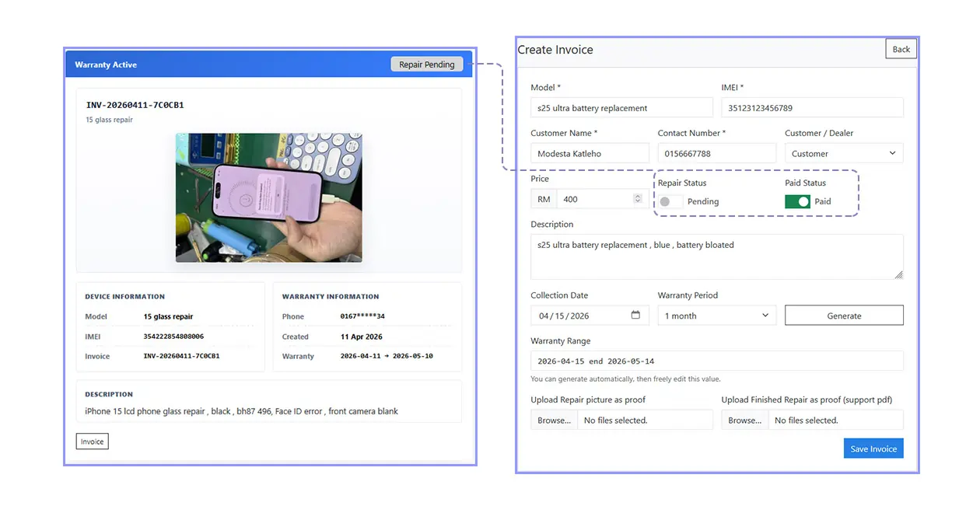980x513 pixels.
Task: Click the Description textarea resize grip
Action: pyautogui.click(x=899, y=274)
